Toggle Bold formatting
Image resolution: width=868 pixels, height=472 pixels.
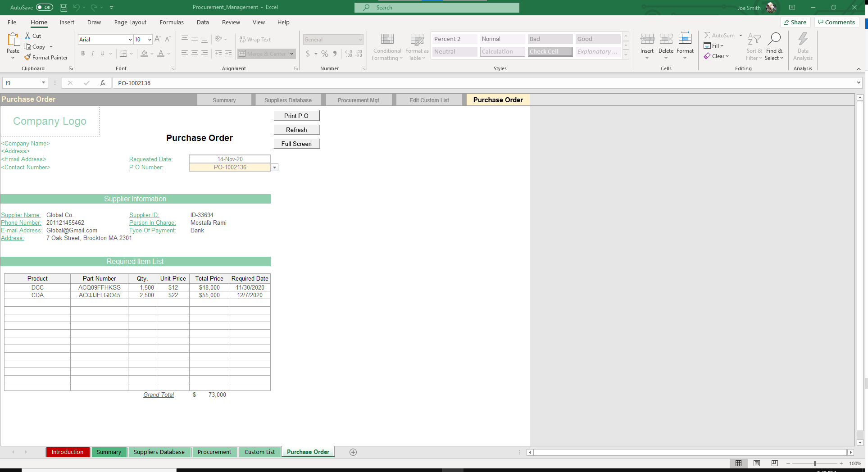83,54
